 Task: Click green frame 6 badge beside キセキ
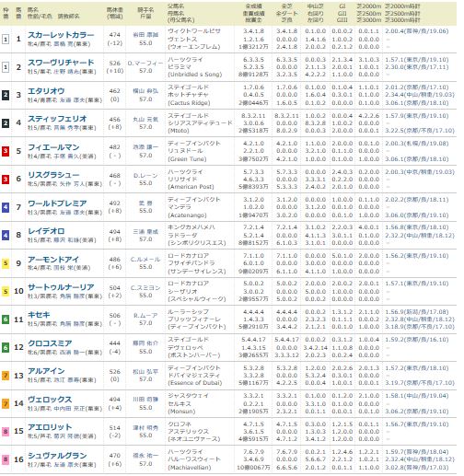click(x=6, y=319)
